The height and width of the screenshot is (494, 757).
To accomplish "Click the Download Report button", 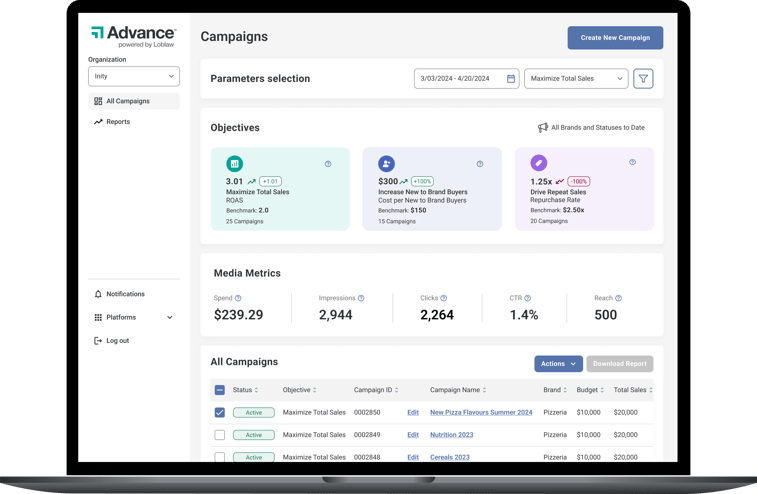I will click(620, 364).
